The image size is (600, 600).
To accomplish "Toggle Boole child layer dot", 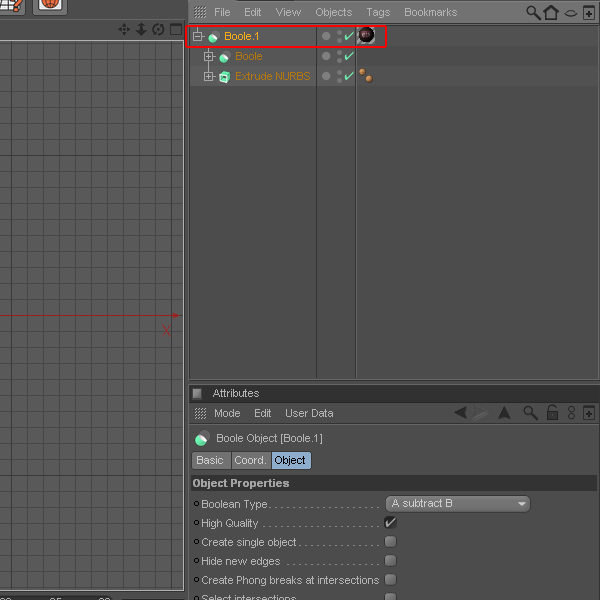I will tap(326, 56).
